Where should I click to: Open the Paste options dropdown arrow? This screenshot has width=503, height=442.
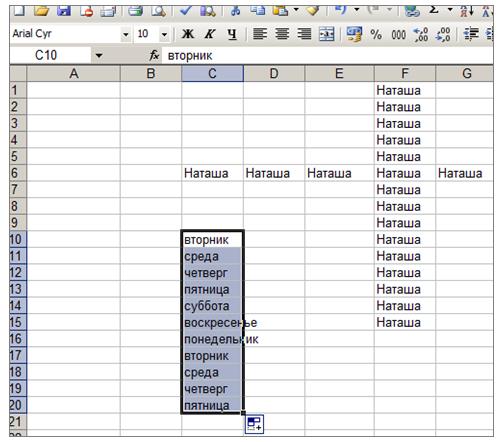tap(296, 10)
